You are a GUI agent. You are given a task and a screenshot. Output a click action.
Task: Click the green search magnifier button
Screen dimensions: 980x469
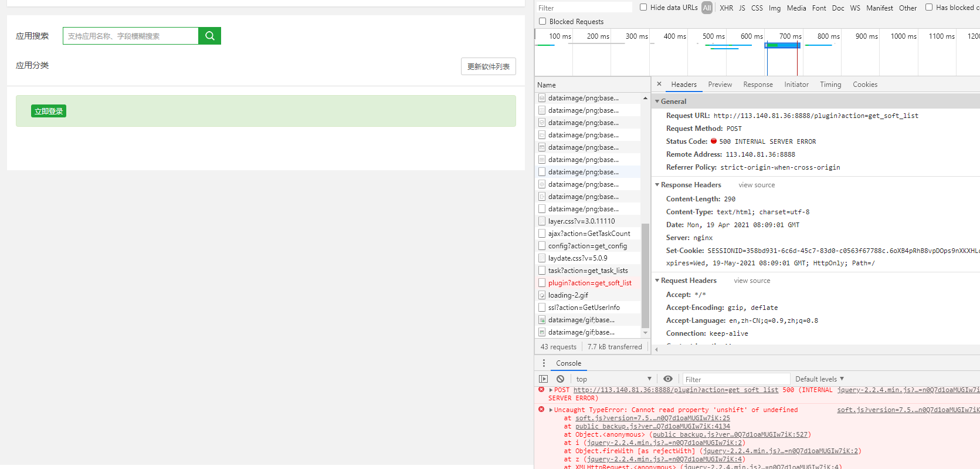(209, 36)
